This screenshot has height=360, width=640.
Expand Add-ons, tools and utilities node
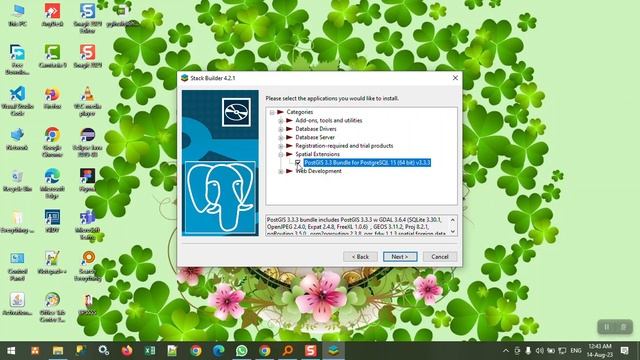281,121
